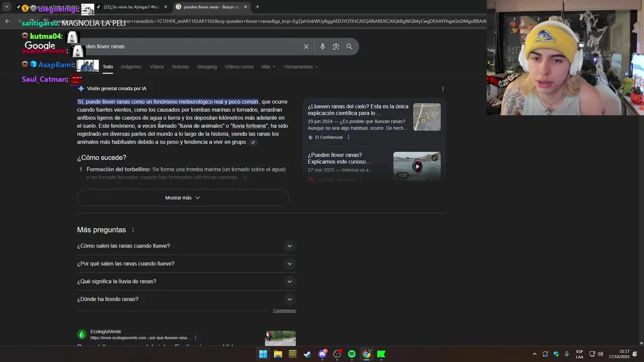Open the 'Más' dropdown menu
The width and height of the screenshot is (644, 362).
pyautogui.click(x=268, y=67)
